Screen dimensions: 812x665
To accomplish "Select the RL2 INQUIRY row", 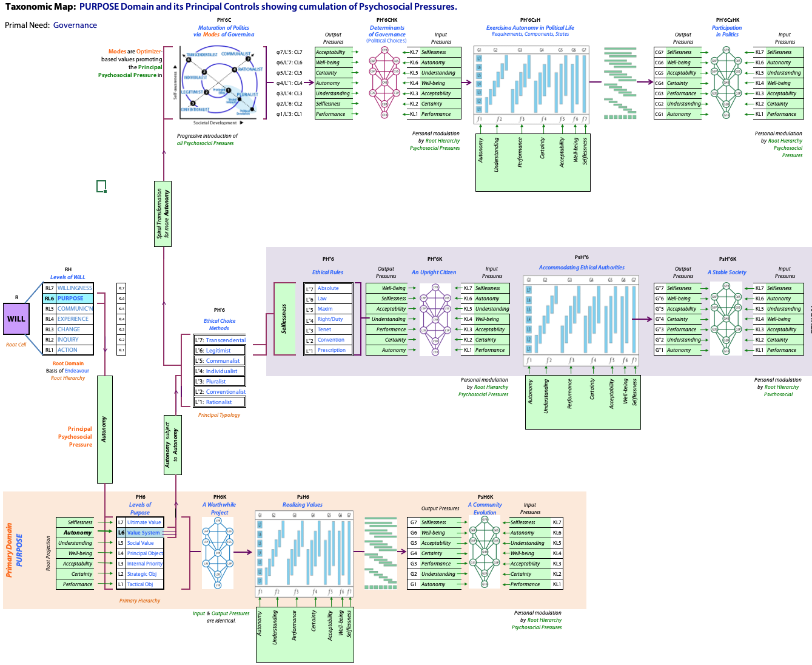I will click(x=69, y=340).
